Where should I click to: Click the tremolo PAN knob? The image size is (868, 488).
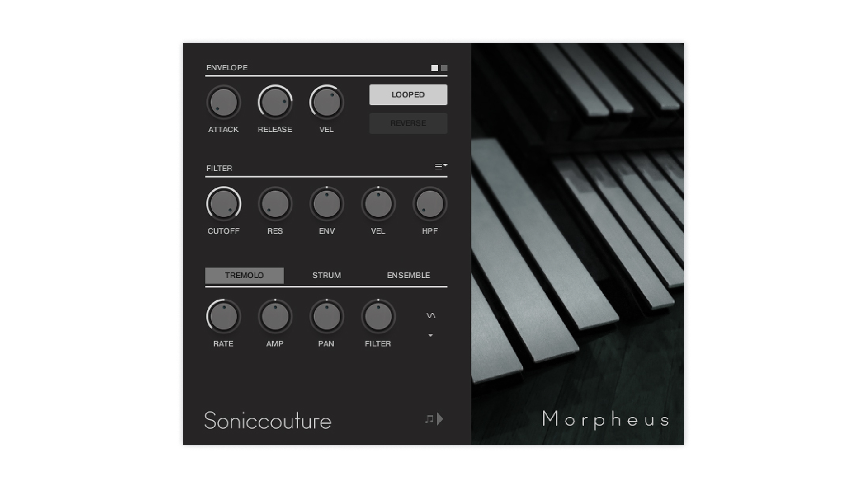(x=326, y=317)
